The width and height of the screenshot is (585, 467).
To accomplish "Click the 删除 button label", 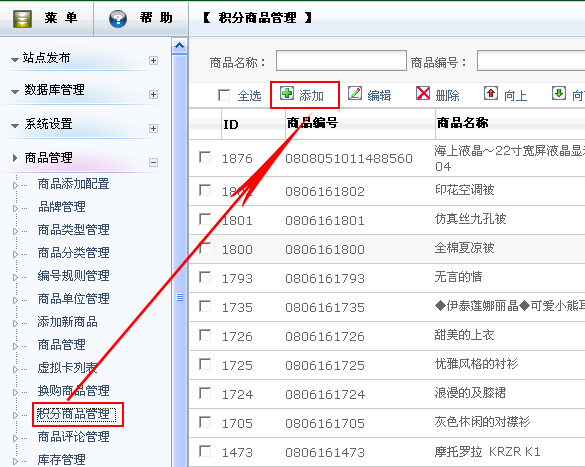I will pyautogui.click(x=447, y=96).
